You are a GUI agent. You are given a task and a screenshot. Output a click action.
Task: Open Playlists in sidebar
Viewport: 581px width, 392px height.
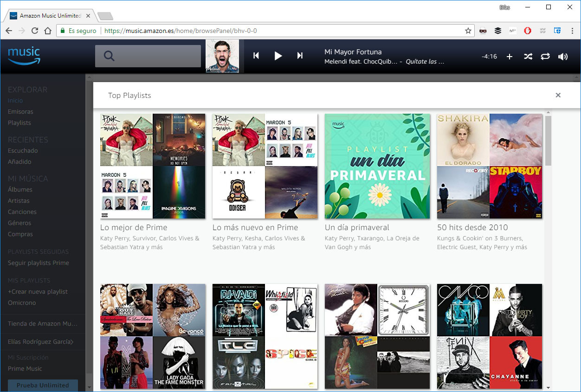pos(19,122)
